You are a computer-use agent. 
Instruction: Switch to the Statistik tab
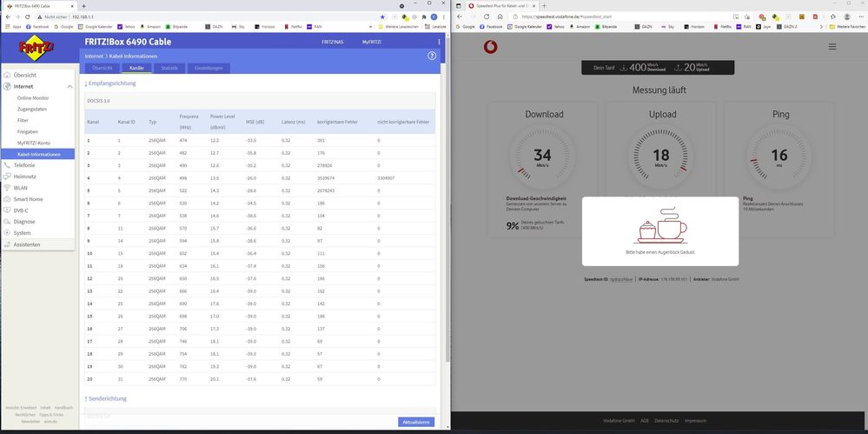point(169,68)
